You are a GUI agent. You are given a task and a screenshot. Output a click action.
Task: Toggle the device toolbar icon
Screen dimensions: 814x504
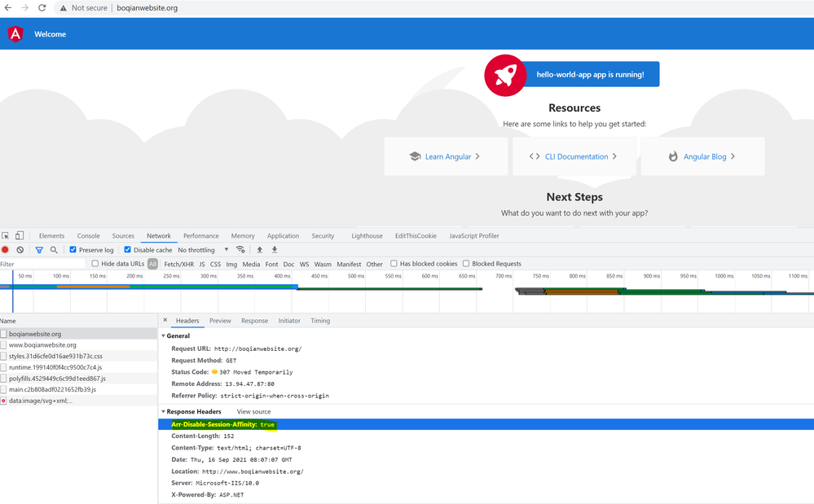point(20,235)
